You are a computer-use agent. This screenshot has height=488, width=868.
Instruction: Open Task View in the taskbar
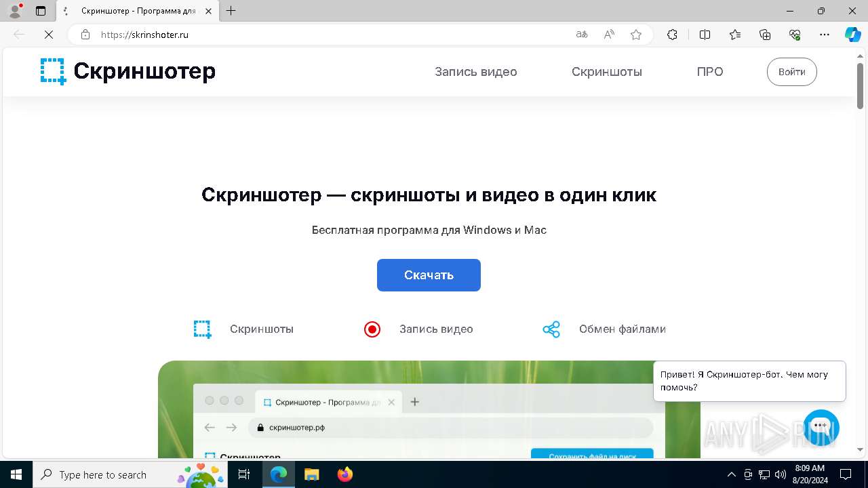coord(245,474)
